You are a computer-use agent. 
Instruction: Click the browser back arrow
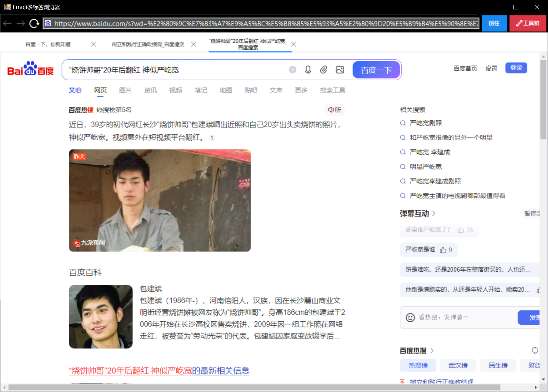coord(7,23)
